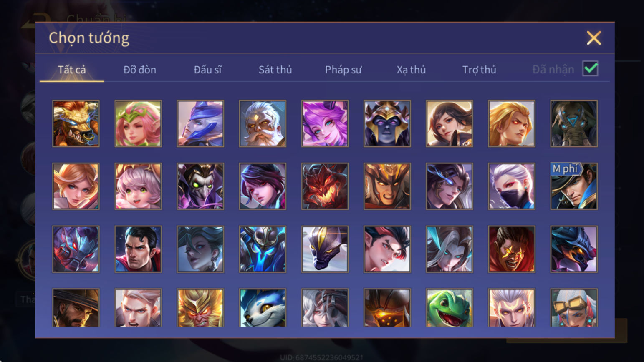The width and height of the screenshot is (644, 362).
Task: Choose the blue elephant hero portrait
Action: tap(574, 123)
